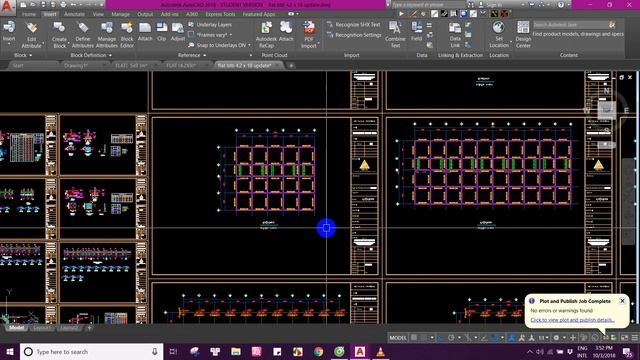
Task: Open Autodesk ReCap
Action: (266, 35)
